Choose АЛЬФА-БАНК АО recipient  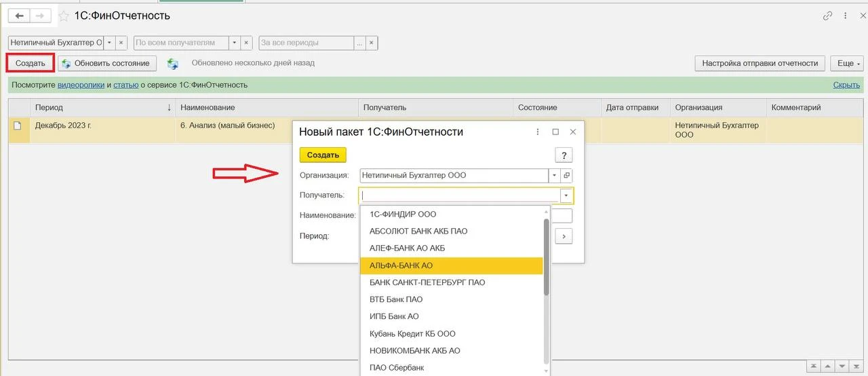pyautogui.click(x=452, y=265)
